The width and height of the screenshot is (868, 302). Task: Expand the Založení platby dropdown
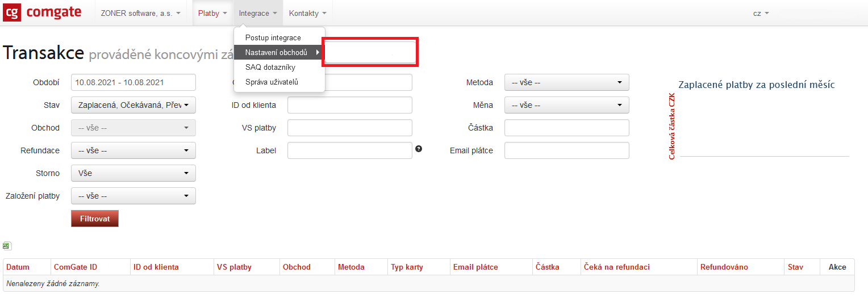click(133, 196)
